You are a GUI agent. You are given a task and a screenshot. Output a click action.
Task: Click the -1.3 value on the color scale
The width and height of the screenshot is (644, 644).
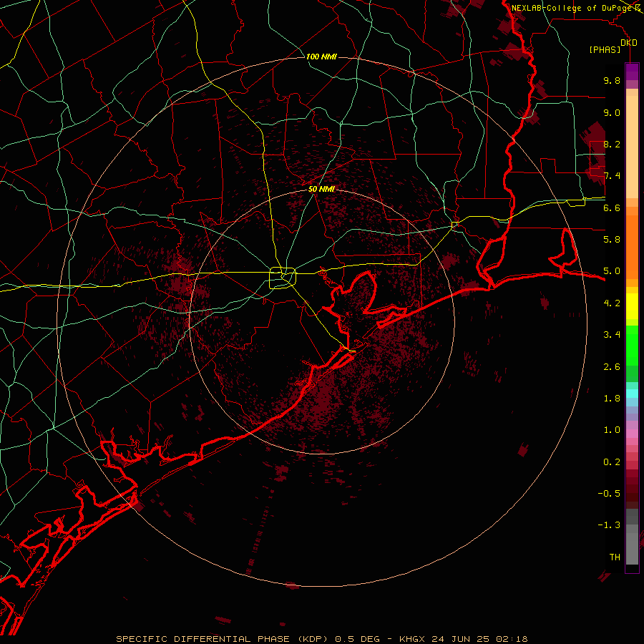pos(609,525)
